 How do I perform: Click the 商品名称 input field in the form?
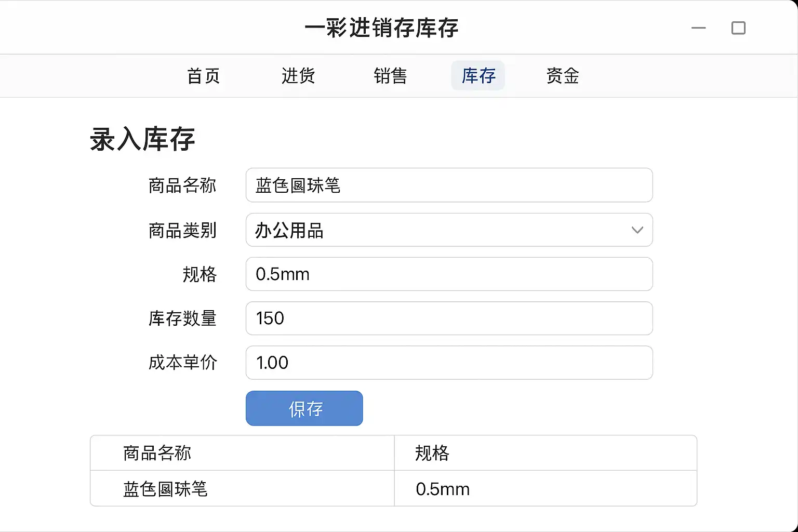click(449, 185)
